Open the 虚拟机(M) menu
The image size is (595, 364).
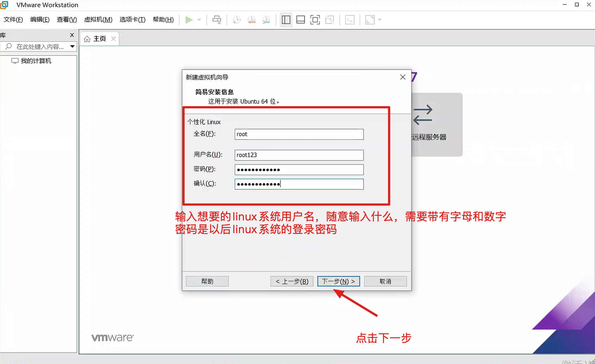point(98,20)
